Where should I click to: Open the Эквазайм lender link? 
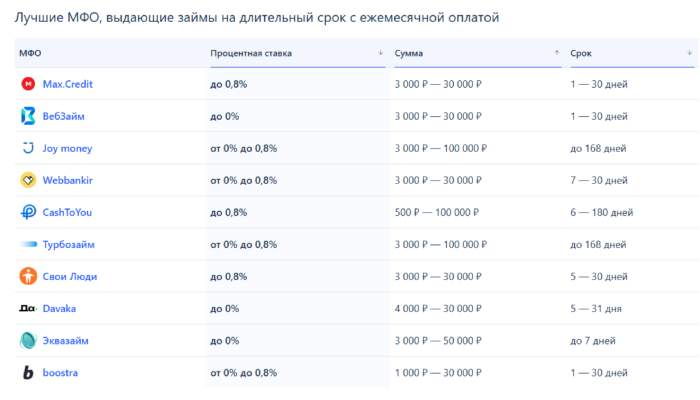pos(67,340)
